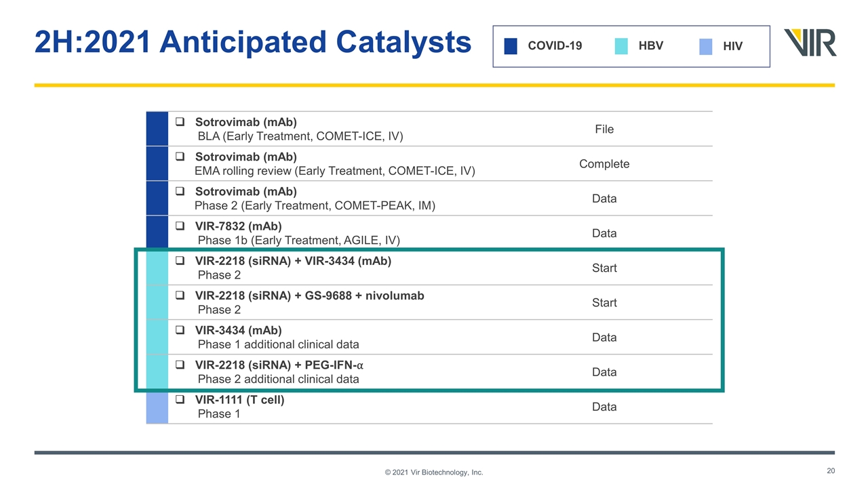
Task: Click 'VIR-1111 (T cell)' heading
Action: [x=240, y=400]
